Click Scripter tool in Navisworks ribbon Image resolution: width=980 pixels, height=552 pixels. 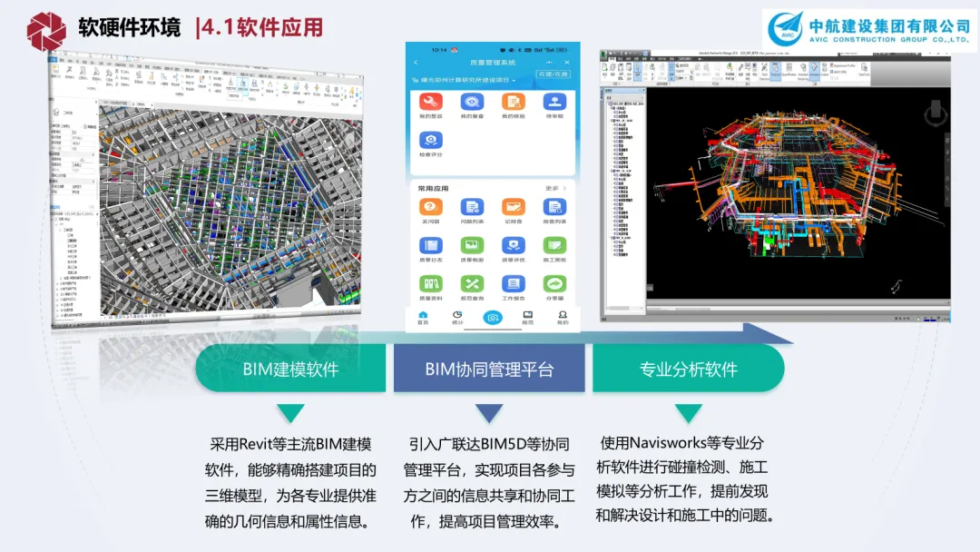(824, 69)
